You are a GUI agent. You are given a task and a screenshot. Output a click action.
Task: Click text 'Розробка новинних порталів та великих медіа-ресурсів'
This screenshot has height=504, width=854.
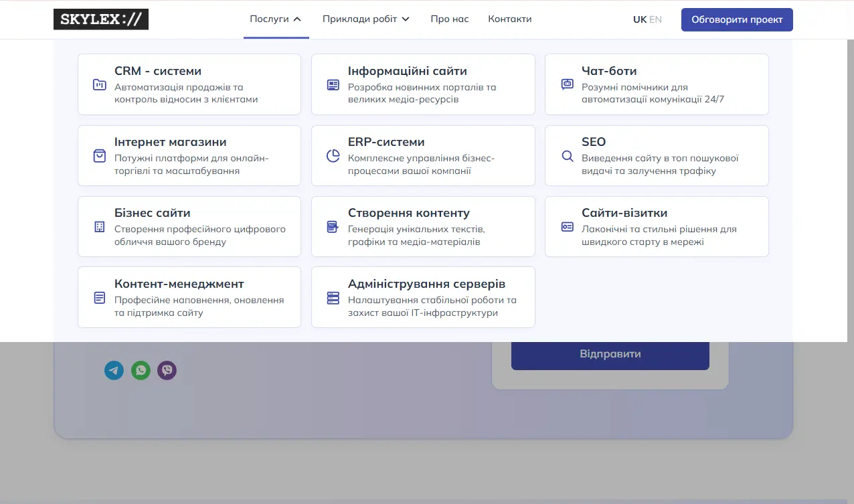pos(422,93)
